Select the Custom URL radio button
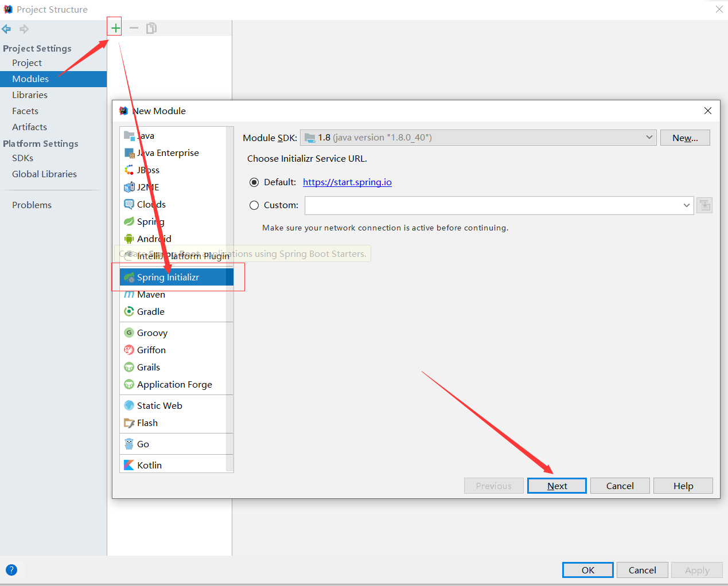This screenshot has height=586, width=728. click(254, 205)
